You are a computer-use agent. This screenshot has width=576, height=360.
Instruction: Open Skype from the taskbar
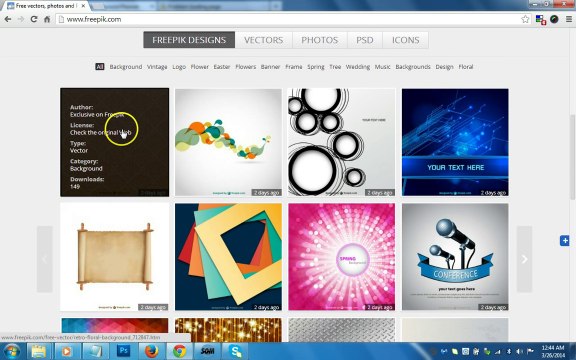tap(235, 351)
